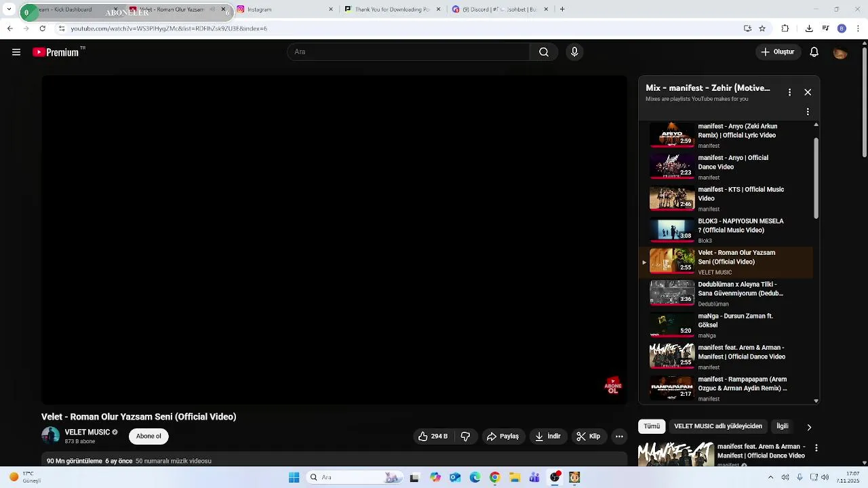
Task: Reload the current page
Action: coord(43,28)
